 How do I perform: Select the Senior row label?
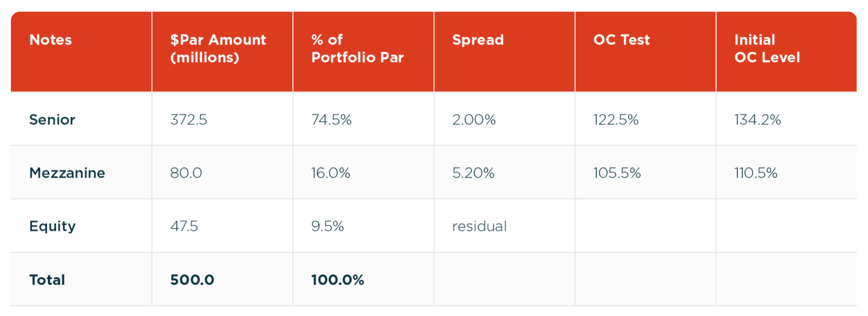pyautogui.click(x=52, y=120)
